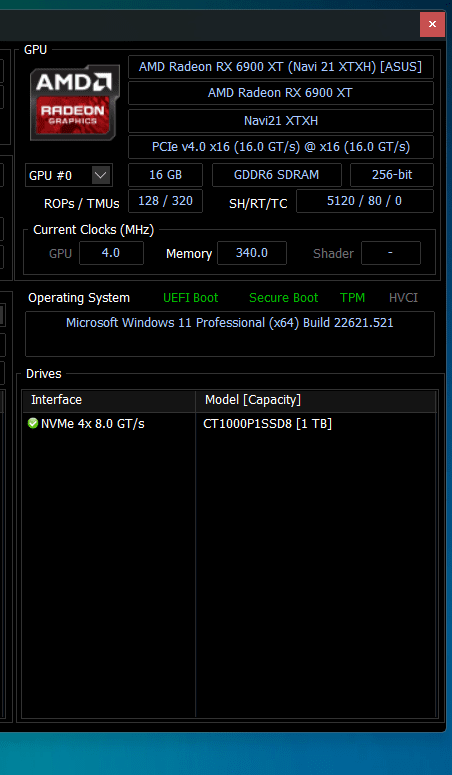Screen dimensions: 452x775
Task: Click the green status icon beside NVMe drive
Action: (33, 424)
